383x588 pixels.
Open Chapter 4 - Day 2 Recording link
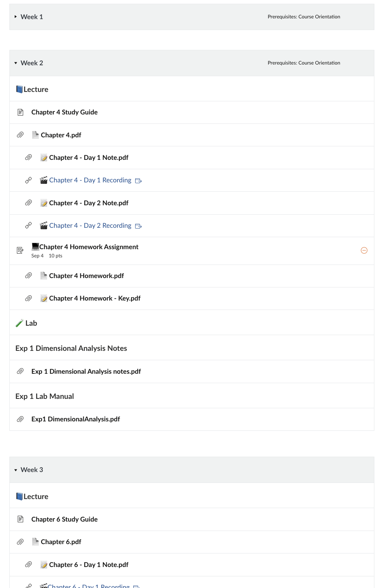(90, 226)
